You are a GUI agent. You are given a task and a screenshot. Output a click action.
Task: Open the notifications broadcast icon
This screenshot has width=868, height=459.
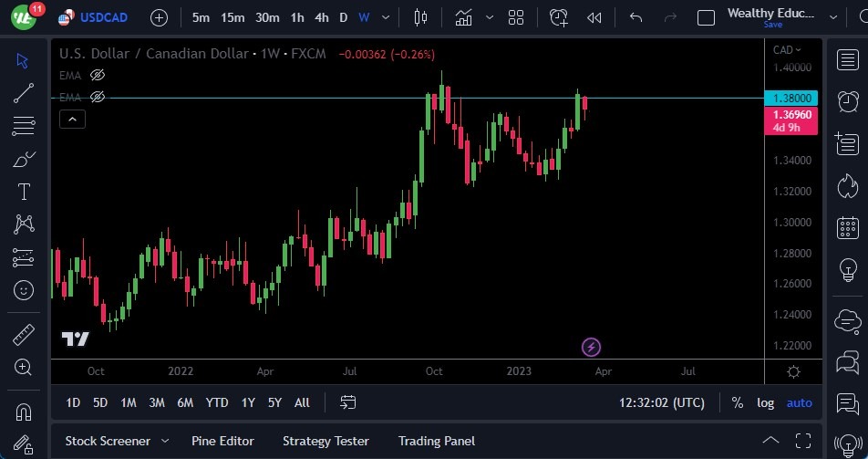(x=848, y=444)
